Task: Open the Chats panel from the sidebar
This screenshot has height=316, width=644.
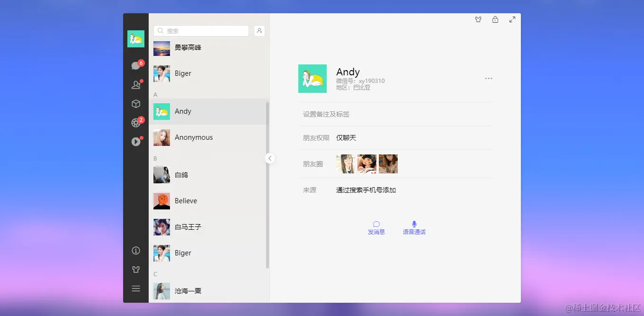Action: pyautogui.click(x=136, y=65)
